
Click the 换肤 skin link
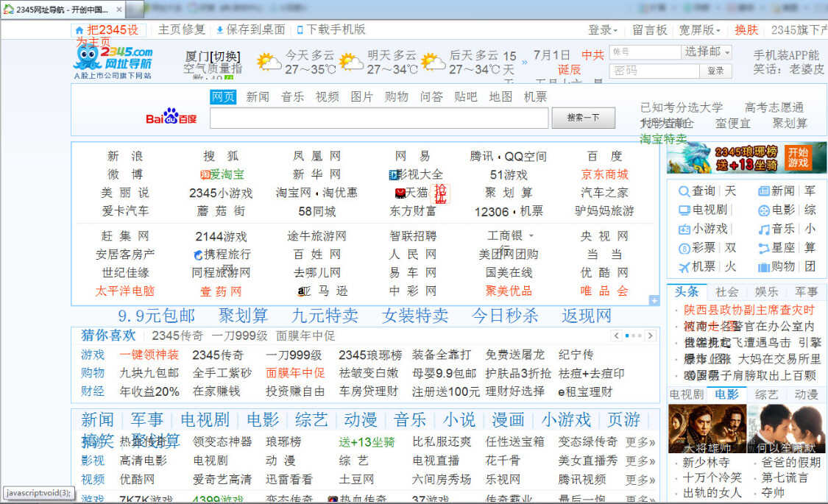coord(746,30)
